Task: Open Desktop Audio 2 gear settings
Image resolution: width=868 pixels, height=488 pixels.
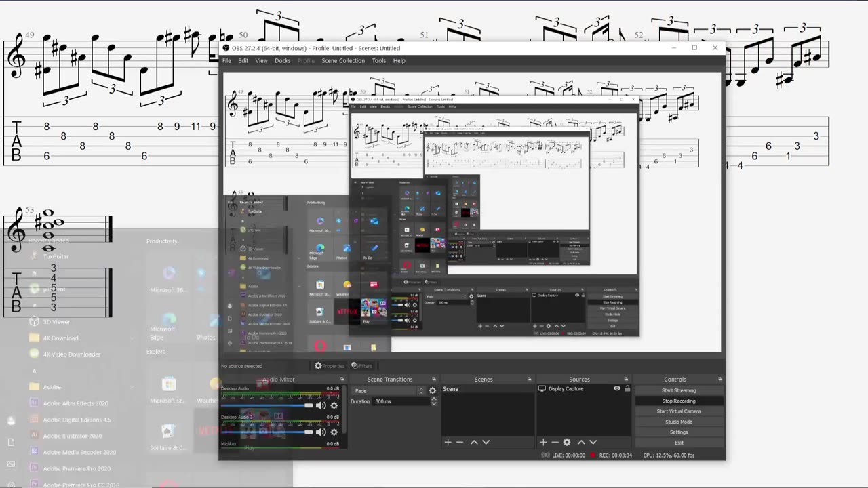Action: (334, 432)
